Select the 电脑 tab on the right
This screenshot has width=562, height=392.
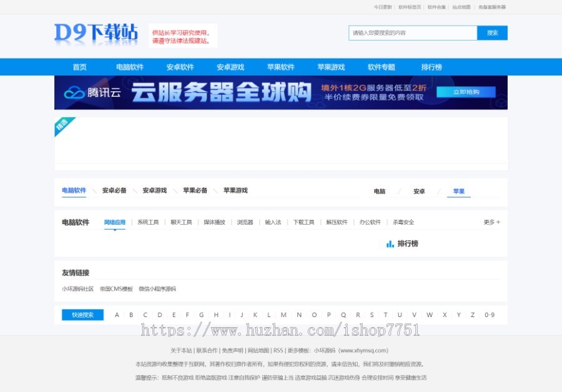pos(380,192)
